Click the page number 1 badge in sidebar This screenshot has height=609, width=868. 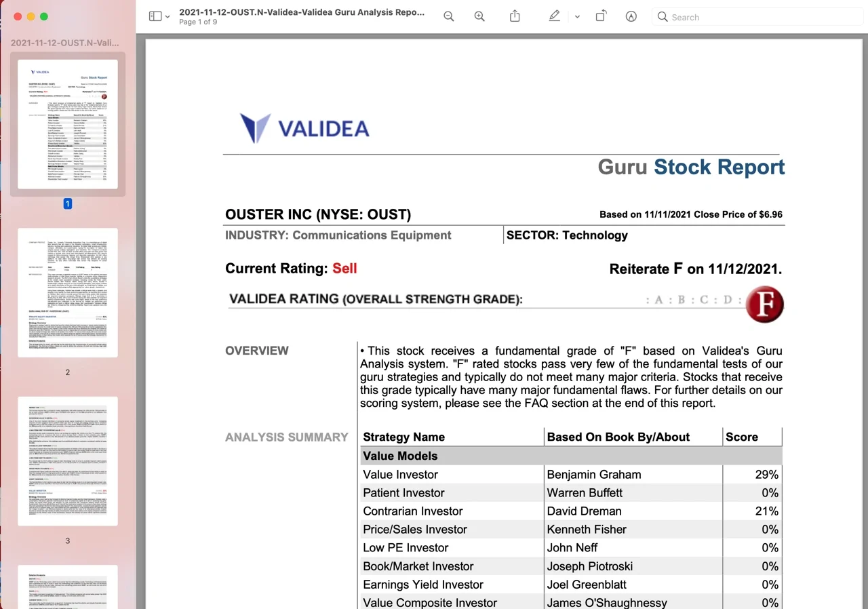(68, 203)
